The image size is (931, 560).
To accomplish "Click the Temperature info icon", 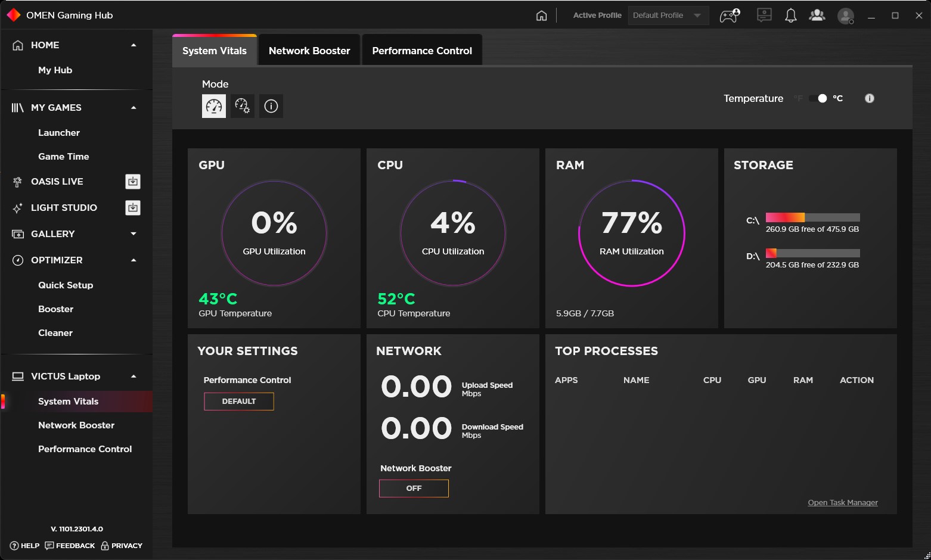I will click(x=870, y=98).
